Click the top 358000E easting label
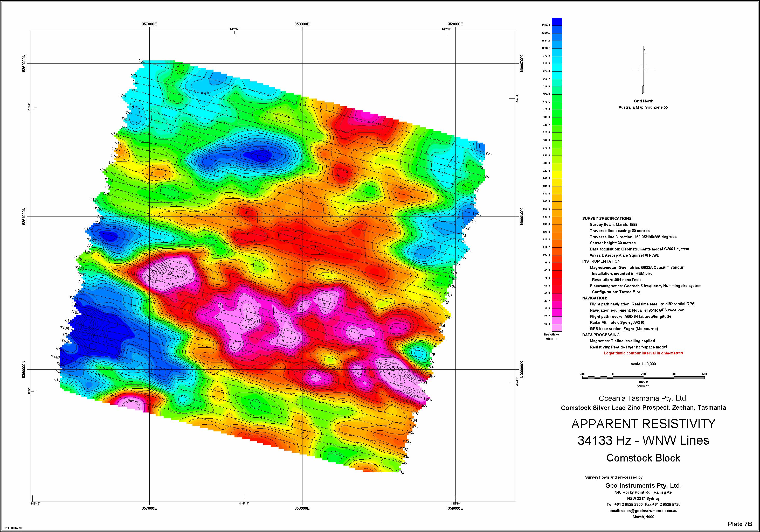The width and height of the screenshot is (760, 532). 302,24
